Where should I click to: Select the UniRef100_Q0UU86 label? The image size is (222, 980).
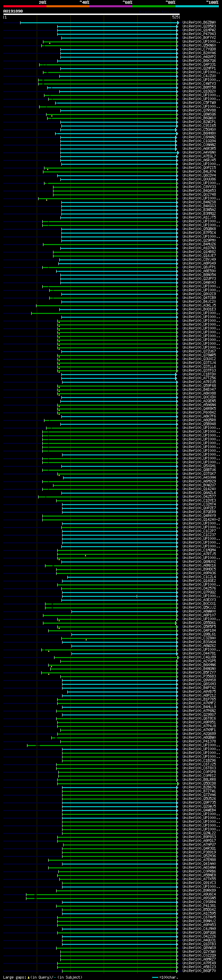(199, 180)
